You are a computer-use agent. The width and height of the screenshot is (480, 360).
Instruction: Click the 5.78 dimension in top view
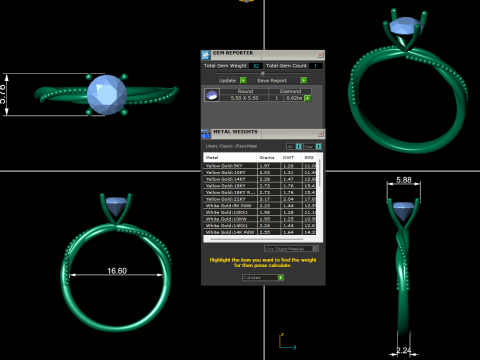coord(3,94)
